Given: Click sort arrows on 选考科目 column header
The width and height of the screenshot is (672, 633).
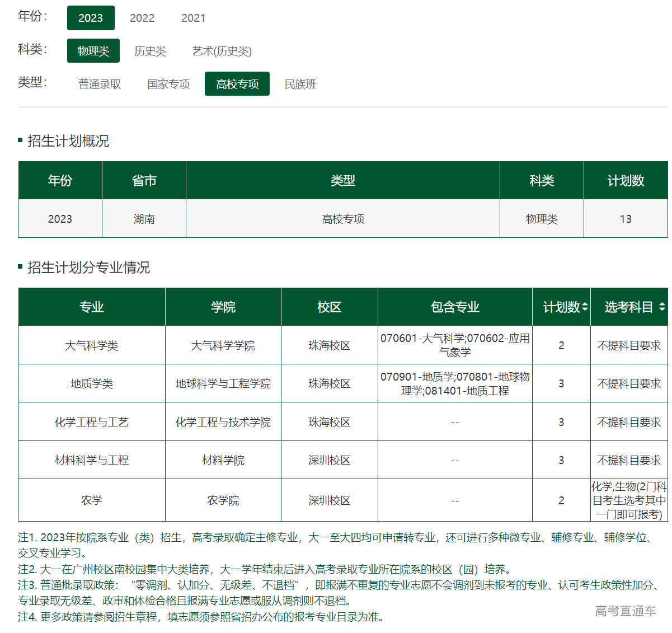Looking at the screenshot, I should (x=662, y=307).
